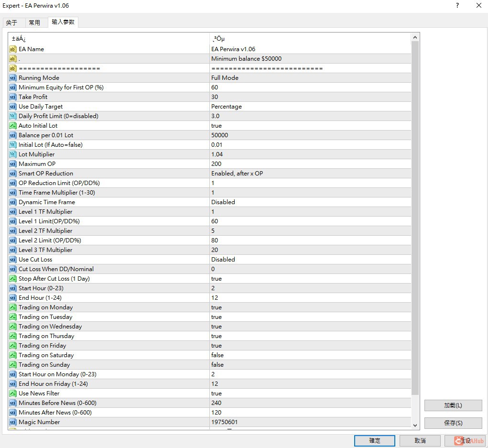This screenshot has width=488, height=448.
Task: Select the Level 1 Limit(OP/DD%) row label
Action: tap(49, 221)
